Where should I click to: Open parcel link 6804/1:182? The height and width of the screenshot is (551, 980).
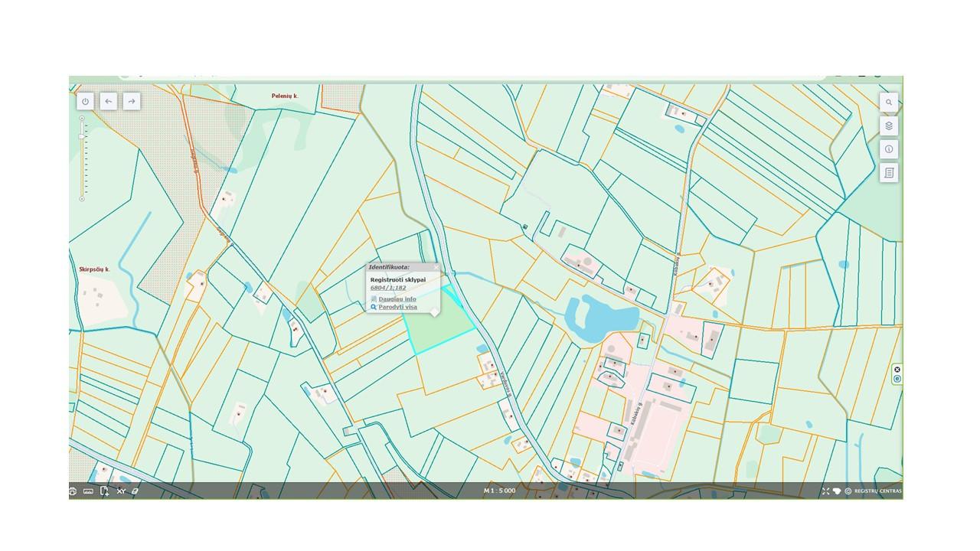388,288
